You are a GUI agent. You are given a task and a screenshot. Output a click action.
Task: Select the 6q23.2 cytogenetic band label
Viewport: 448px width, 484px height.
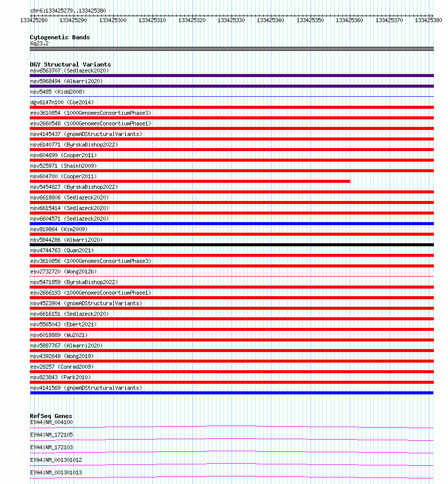39,43
